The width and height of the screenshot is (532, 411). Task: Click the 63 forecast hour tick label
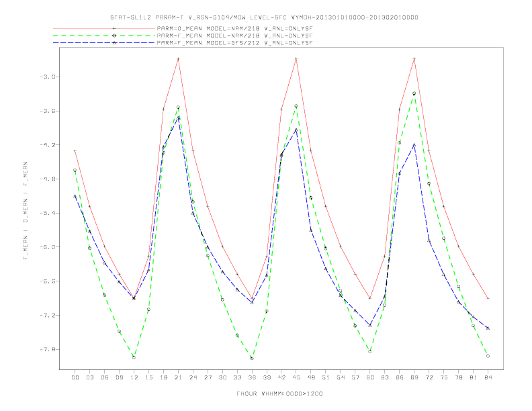385,377
